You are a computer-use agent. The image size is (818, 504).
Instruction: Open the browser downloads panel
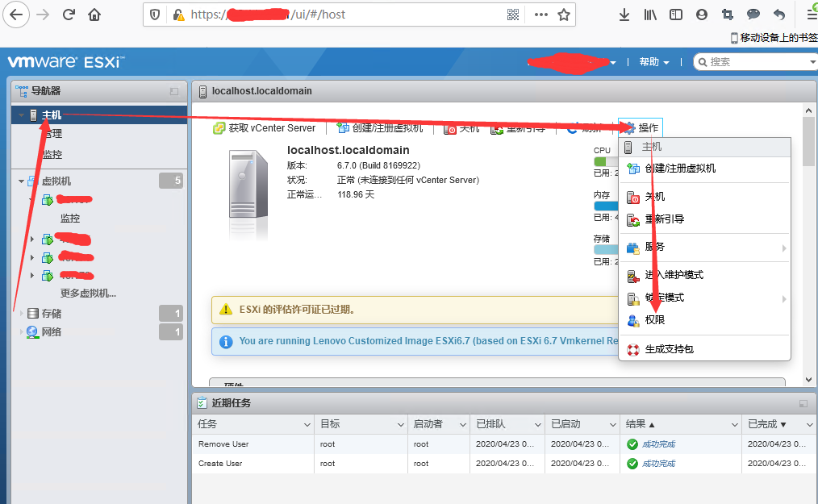pos(624,15)
